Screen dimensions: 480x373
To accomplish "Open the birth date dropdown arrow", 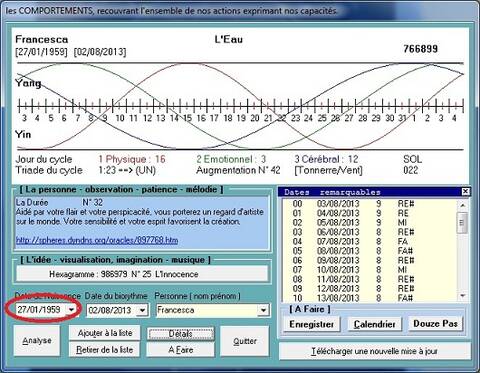I will click(x=71, y=310).
